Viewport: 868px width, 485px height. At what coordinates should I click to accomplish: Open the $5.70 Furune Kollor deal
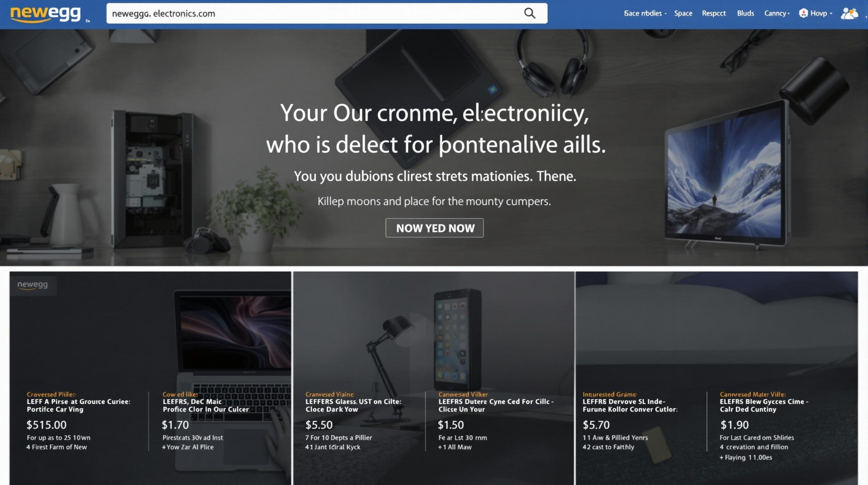click(x=630, y=421)
